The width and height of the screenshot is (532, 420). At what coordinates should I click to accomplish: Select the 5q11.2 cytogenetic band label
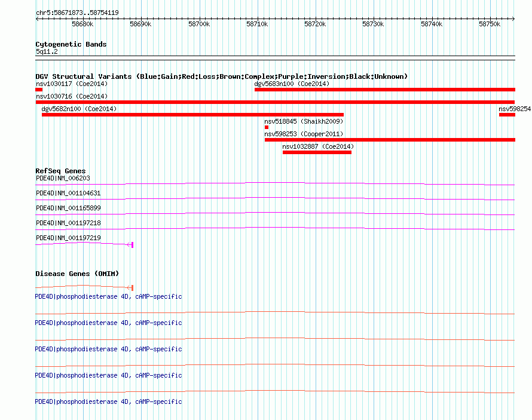pyautogui.click(x=47, y=51)
